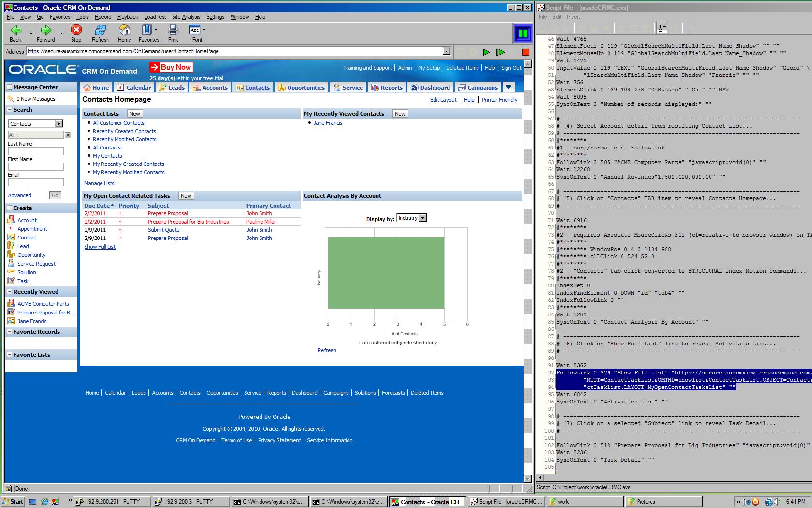The image size is (812, 508).
Task: Click the Show Full List link
Action: (x=100, y=247)
